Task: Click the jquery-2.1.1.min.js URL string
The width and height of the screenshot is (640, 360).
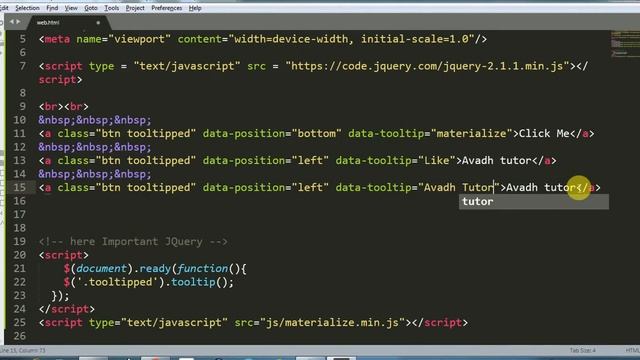Action: coord(427,66)
